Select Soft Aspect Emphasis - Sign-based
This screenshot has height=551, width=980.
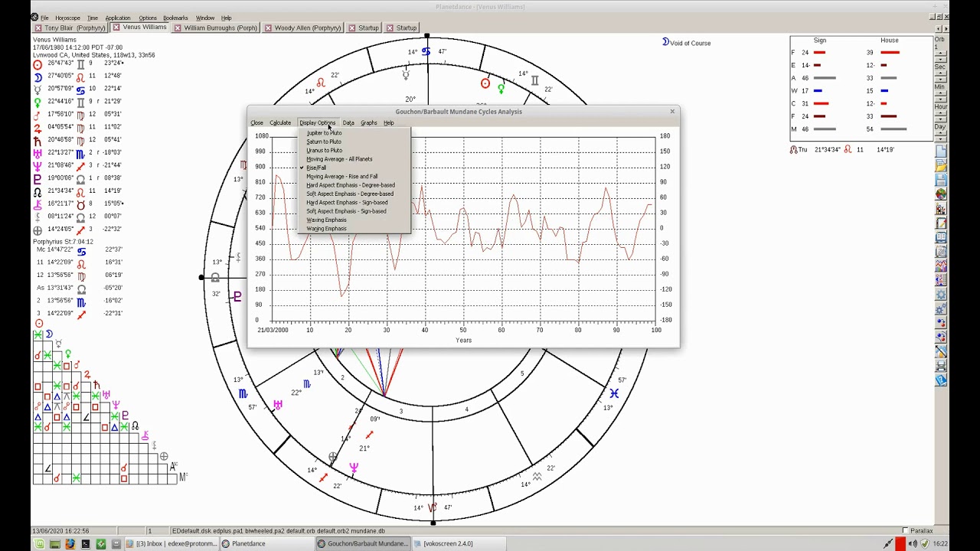346,211
